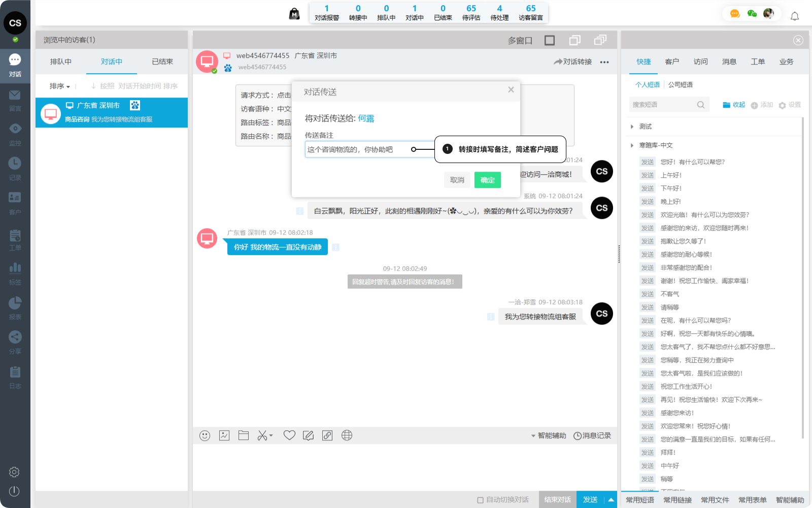Enable the 自动切换对话 checkbox

click(480, 500)
